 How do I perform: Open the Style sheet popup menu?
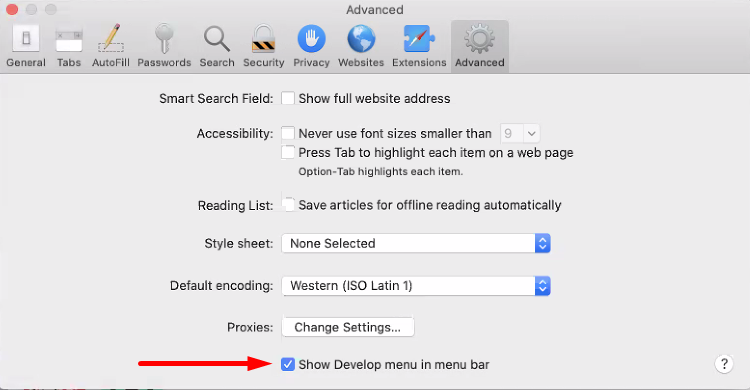[416, 243]
